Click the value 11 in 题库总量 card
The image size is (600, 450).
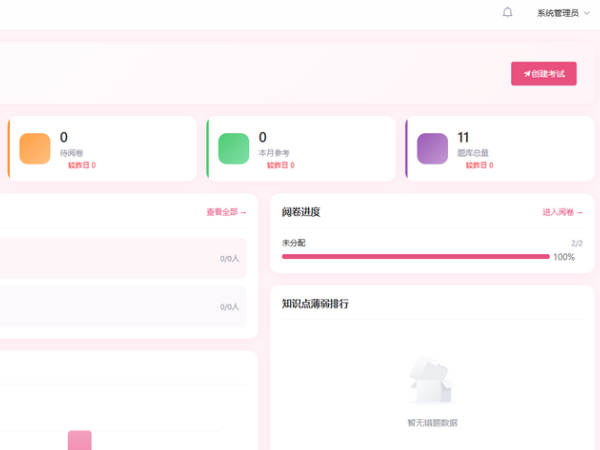coord(463,137)
